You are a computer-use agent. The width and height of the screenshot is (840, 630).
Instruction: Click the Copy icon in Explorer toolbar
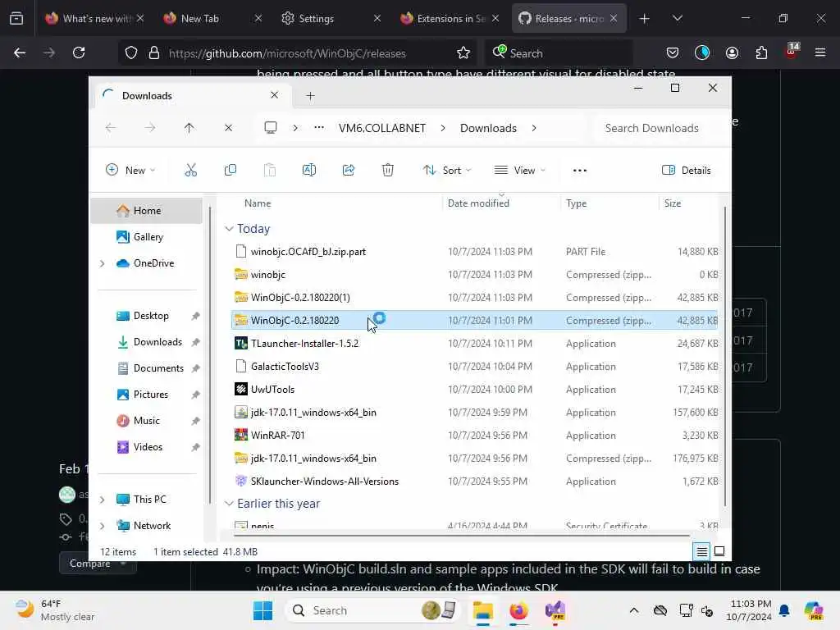(231, 171)
